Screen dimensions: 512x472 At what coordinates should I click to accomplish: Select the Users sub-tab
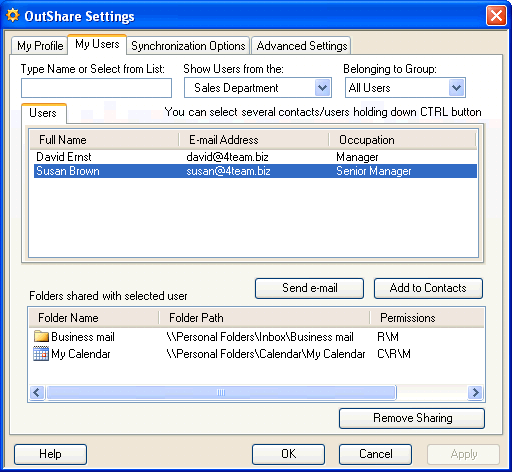tap(43, 113)
